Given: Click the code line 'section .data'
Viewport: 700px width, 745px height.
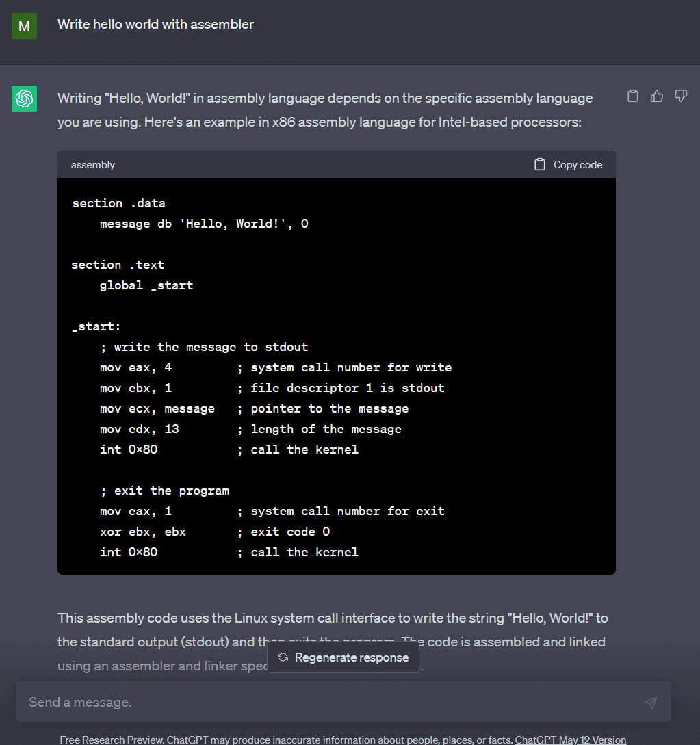Looking at the screenshot, I should coord(119,203).
